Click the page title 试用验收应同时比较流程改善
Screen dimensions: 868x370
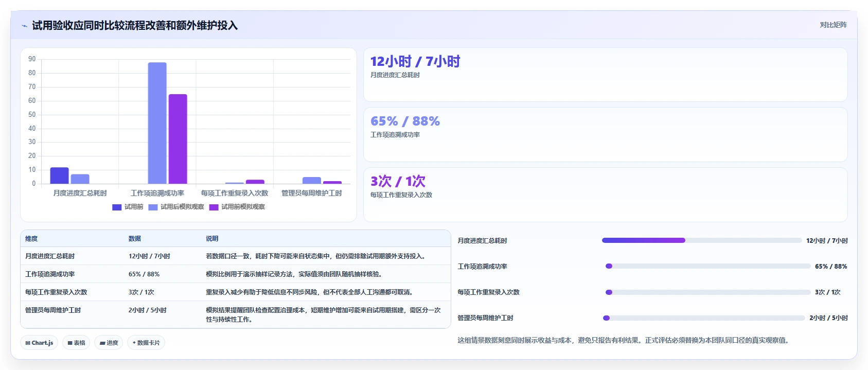click(135, 26)
